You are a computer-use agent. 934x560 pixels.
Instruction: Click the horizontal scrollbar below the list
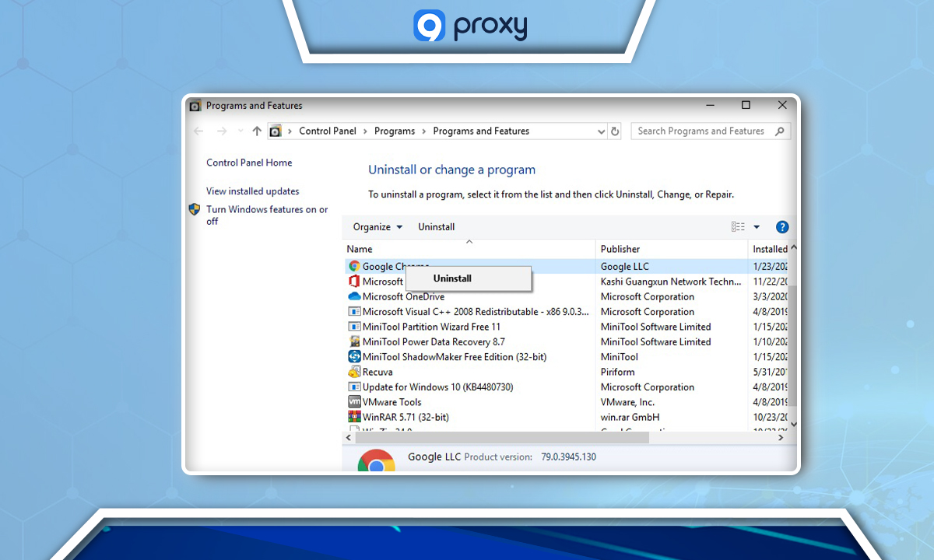point(498,437)
